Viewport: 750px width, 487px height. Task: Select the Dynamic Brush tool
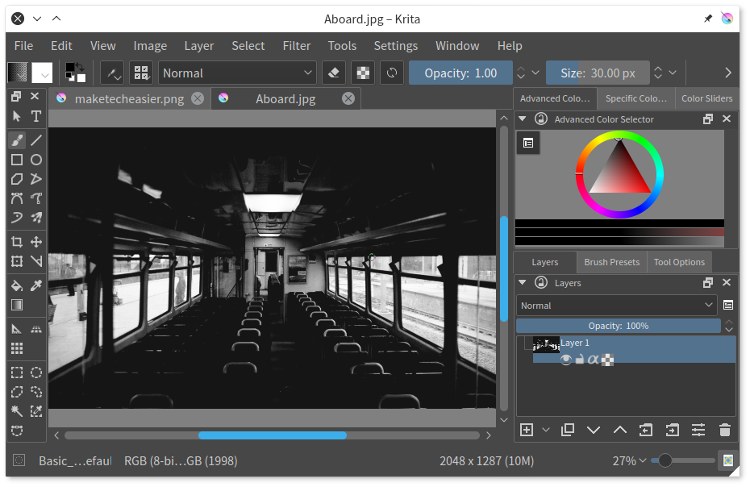[x=17, y=218]
